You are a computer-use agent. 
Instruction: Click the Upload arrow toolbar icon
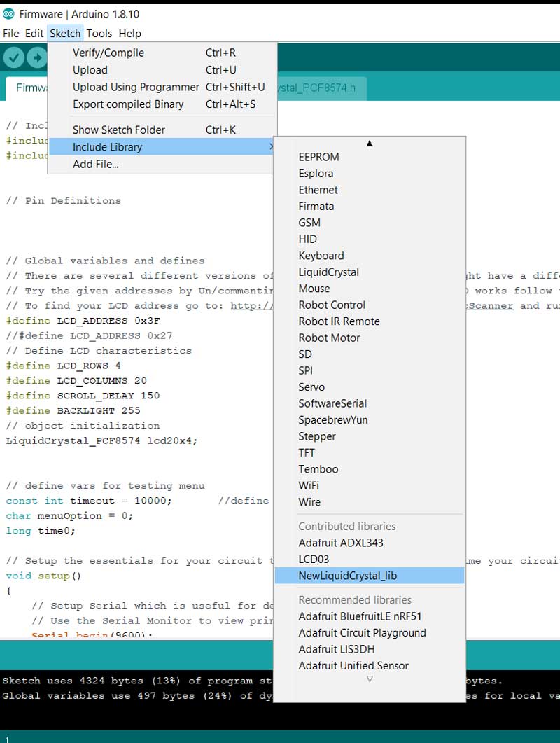(x=37, y=58)
